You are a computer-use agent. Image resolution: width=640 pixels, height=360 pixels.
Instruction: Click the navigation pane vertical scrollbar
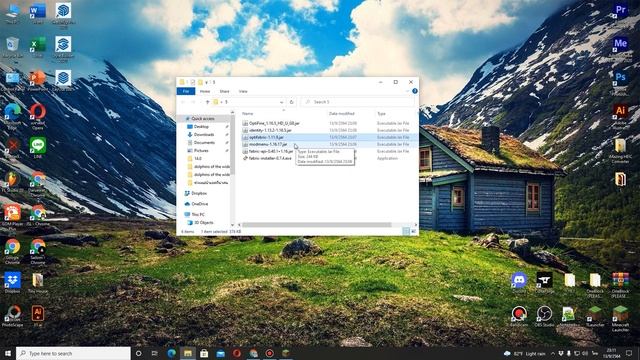pos(233,145)
